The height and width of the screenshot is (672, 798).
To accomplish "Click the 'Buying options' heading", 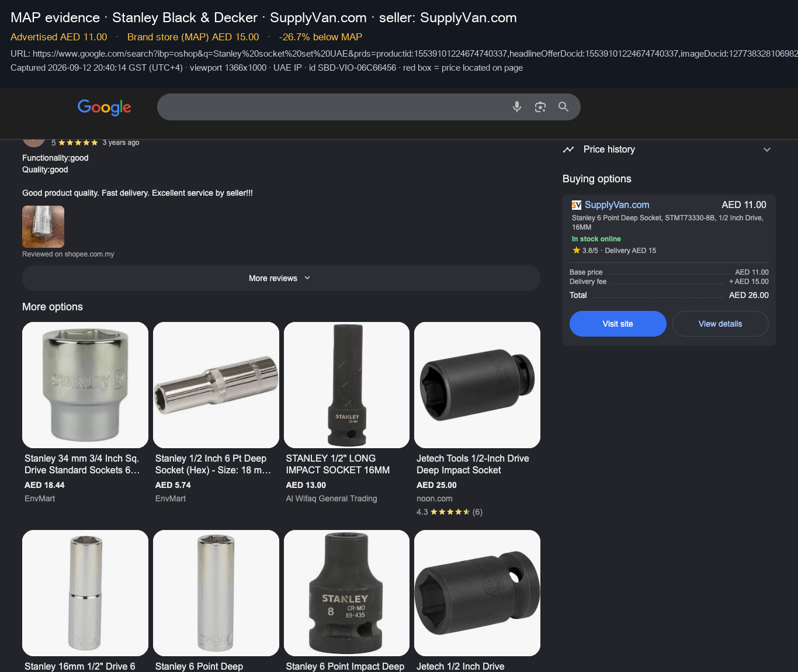I will 597,179.
